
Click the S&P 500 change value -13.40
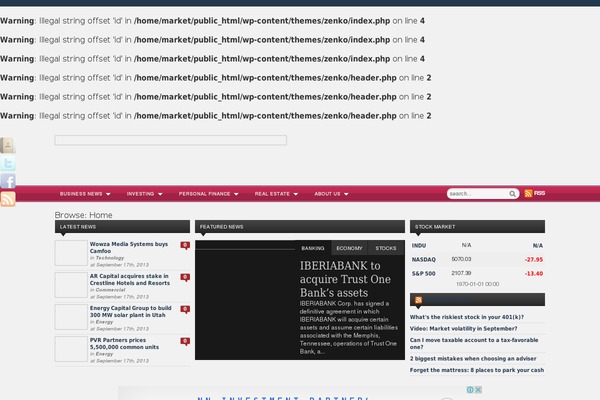click(x=534, y=274)
